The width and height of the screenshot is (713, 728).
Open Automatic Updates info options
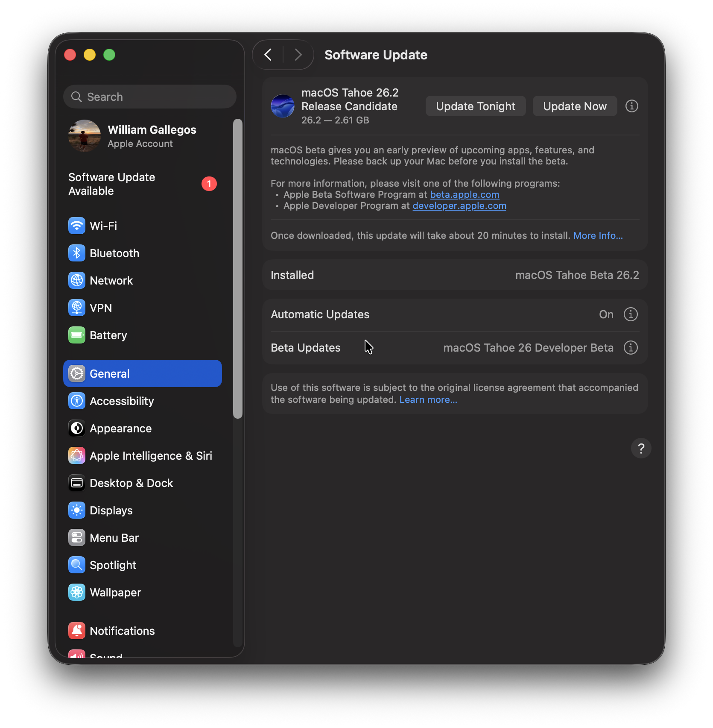pyautogui.click(x=631, y=314)
